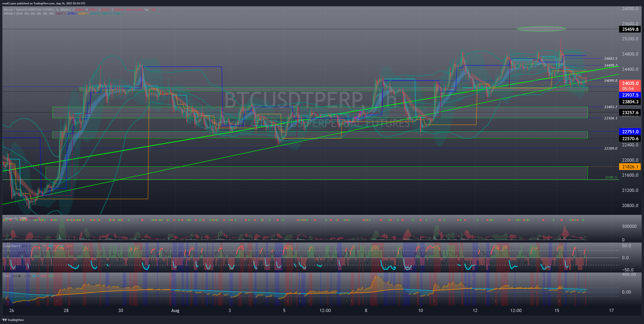
Task: Click the 26000.0 price axis tick
Action: 630,9
